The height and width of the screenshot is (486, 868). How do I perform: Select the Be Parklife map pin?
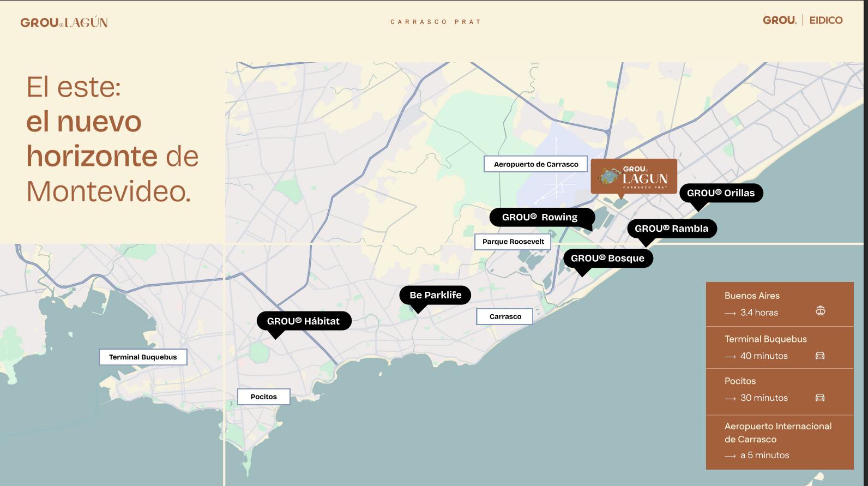[x=436, y=295]
